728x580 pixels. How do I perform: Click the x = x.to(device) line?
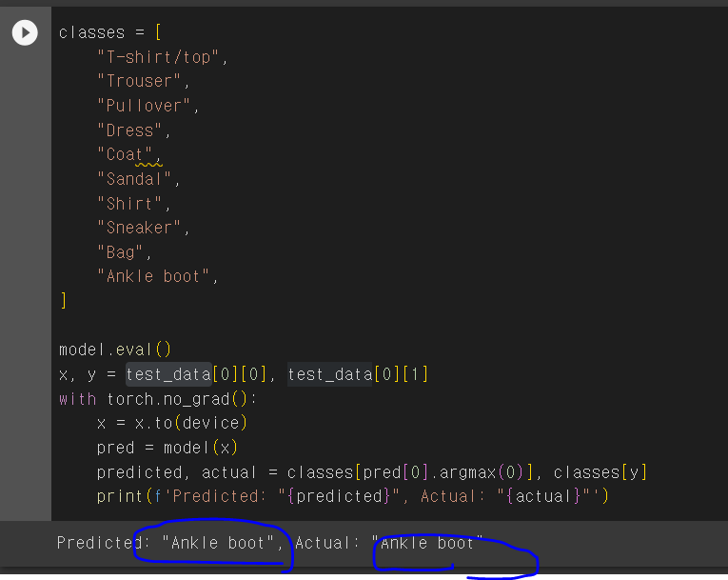coord(172,423)
